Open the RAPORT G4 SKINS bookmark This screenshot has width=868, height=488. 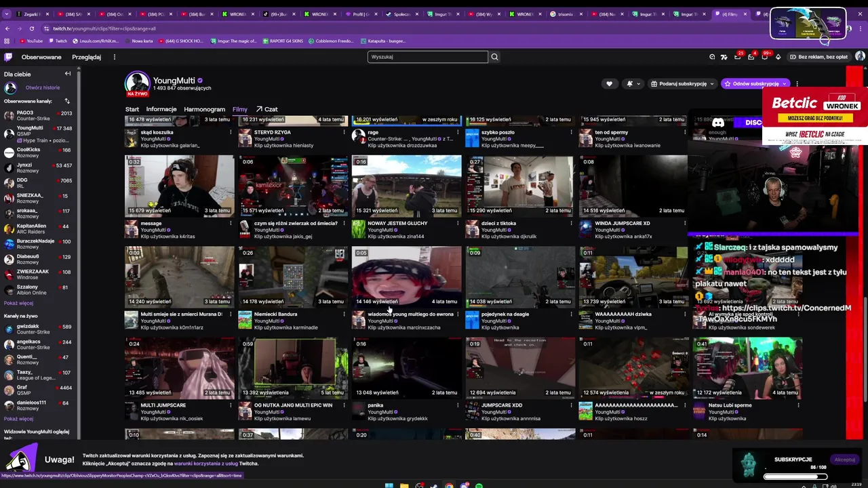coord(282,41)
